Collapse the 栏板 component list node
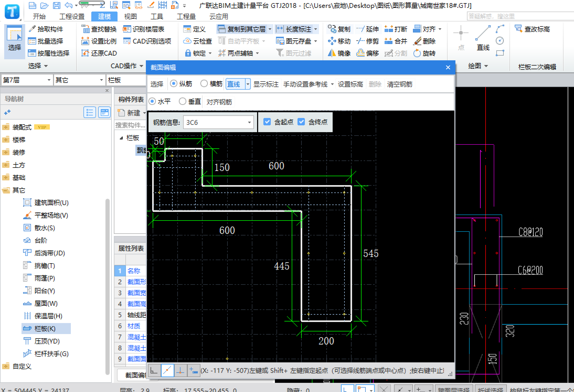 (x=121, y=138)
